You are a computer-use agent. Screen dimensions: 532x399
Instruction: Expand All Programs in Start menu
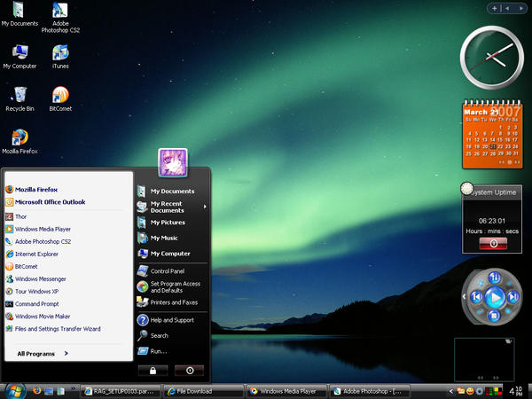[43, 354]
